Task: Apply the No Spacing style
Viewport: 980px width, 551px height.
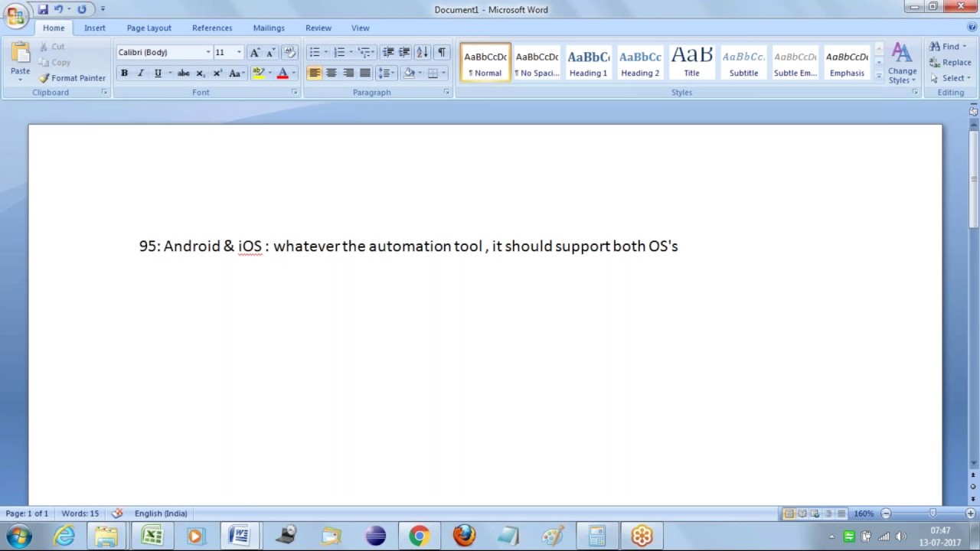Action: 537,62
